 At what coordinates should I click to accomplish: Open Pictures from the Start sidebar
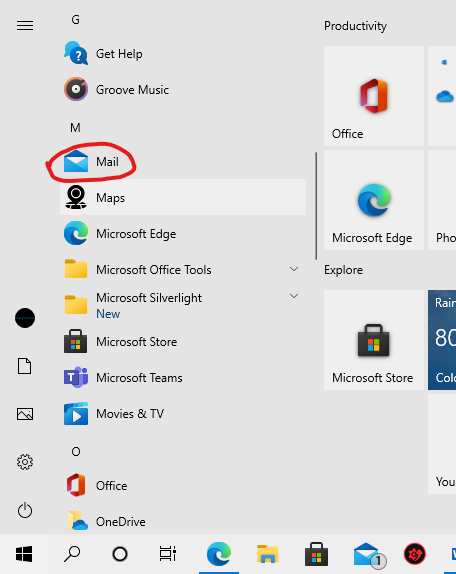25,414
